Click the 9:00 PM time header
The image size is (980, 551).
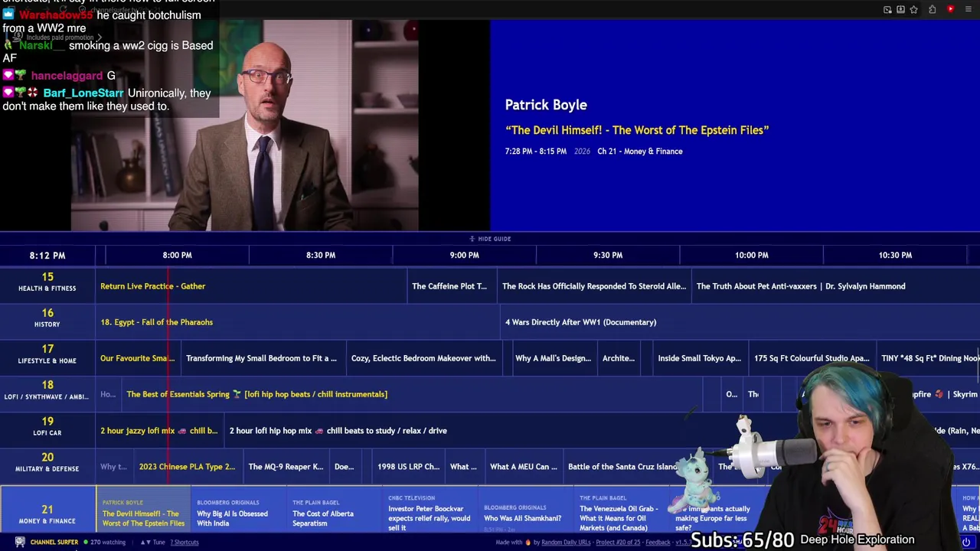464,255
